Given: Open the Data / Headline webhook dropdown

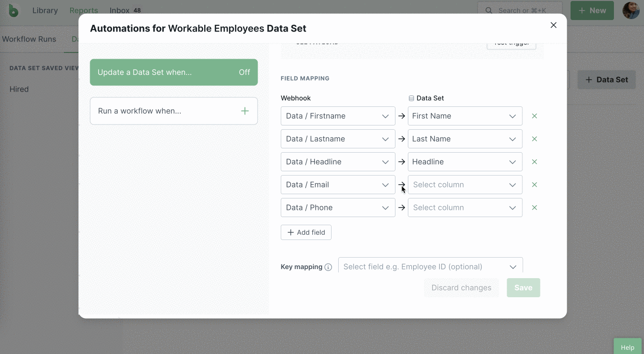Looking at the screenshot, I should (x=338, y=162).
